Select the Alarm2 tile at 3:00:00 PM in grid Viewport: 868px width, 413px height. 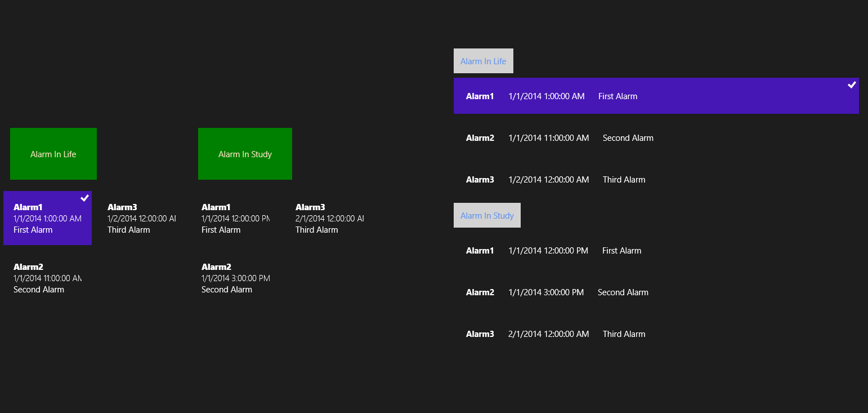235,278
